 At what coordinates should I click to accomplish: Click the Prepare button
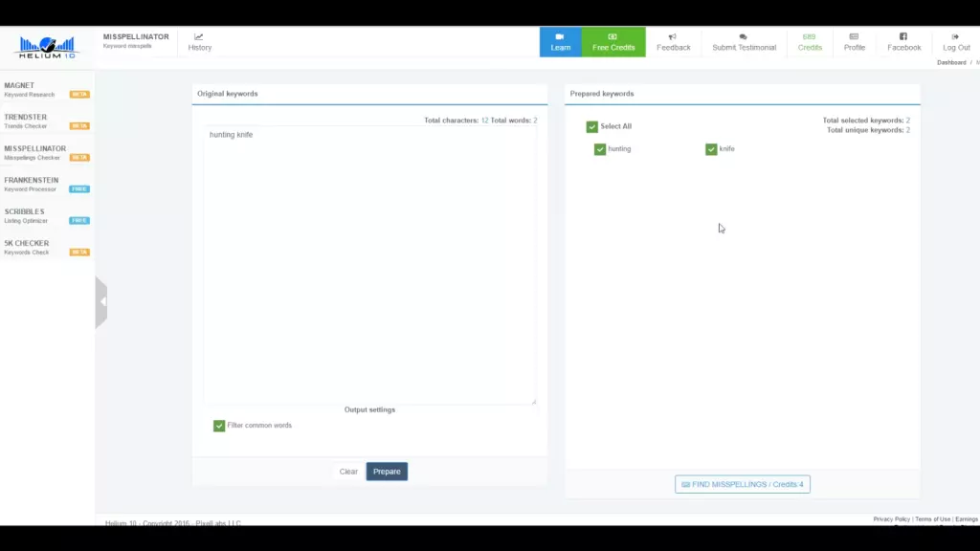387,472
